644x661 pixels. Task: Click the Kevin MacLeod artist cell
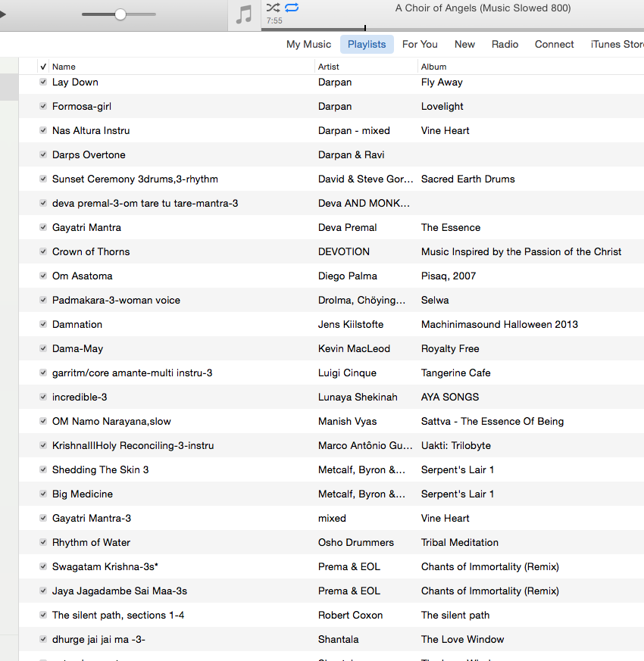pos(355,348)
